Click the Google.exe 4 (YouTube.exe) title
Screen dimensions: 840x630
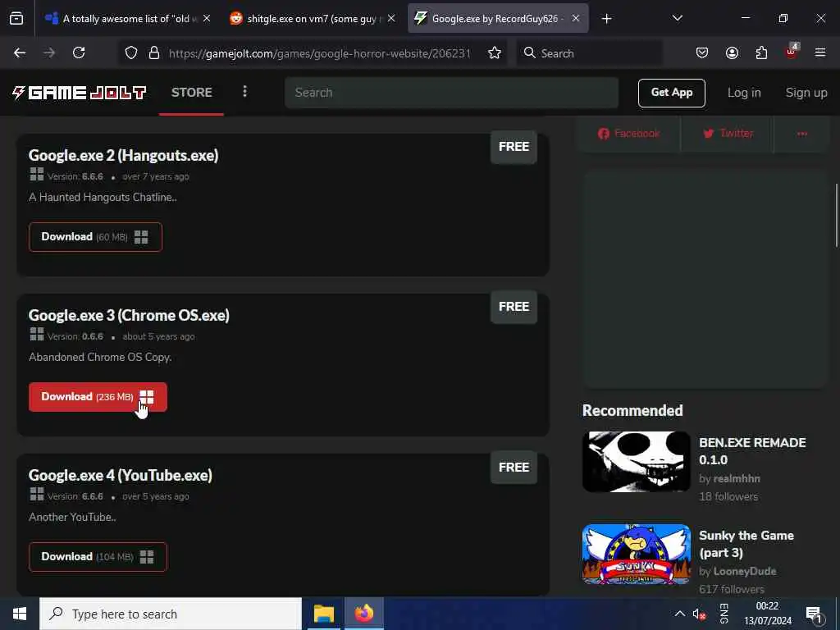click(x=120, y=475)
